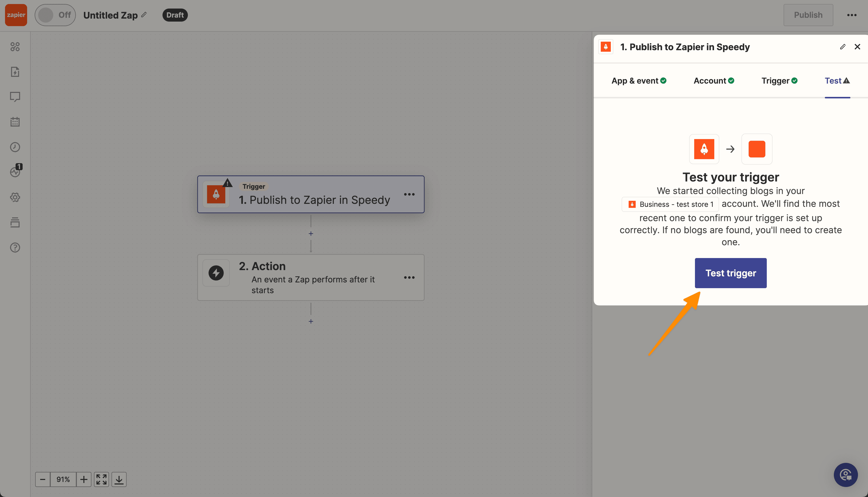Open the comments sidebar icon
The image size is (868, 497).
[x=15, y=97]
